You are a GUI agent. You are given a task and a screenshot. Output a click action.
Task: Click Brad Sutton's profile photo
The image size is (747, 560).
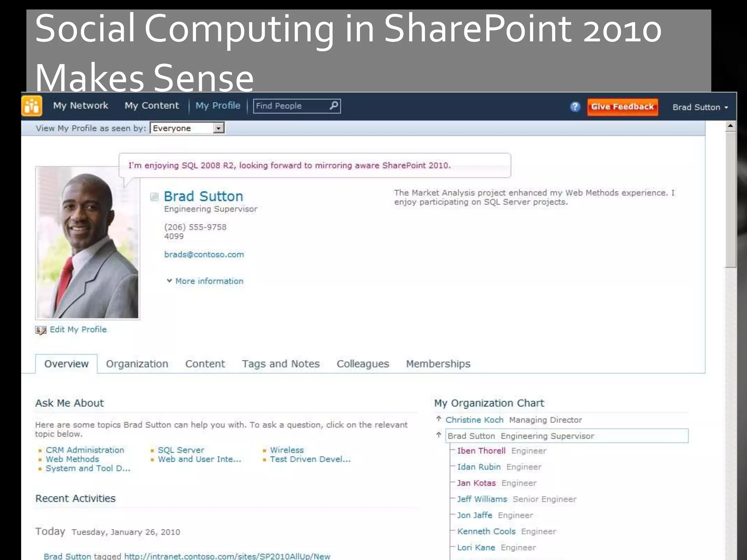coord(88,243)
